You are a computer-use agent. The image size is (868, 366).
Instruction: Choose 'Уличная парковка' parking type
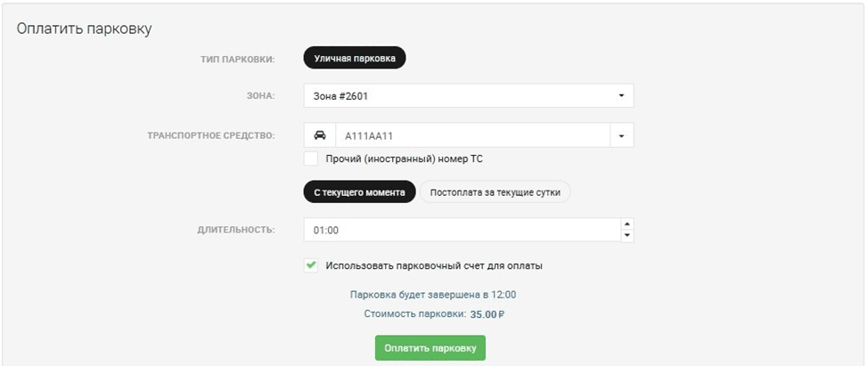point(355,58)
